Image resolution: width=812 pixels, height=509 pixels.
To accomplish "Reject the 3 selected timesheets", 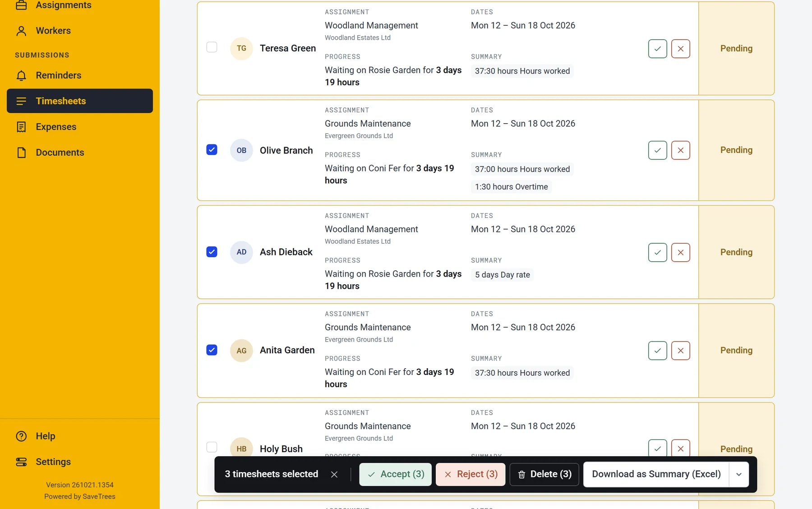I will [x=471, y=474].
